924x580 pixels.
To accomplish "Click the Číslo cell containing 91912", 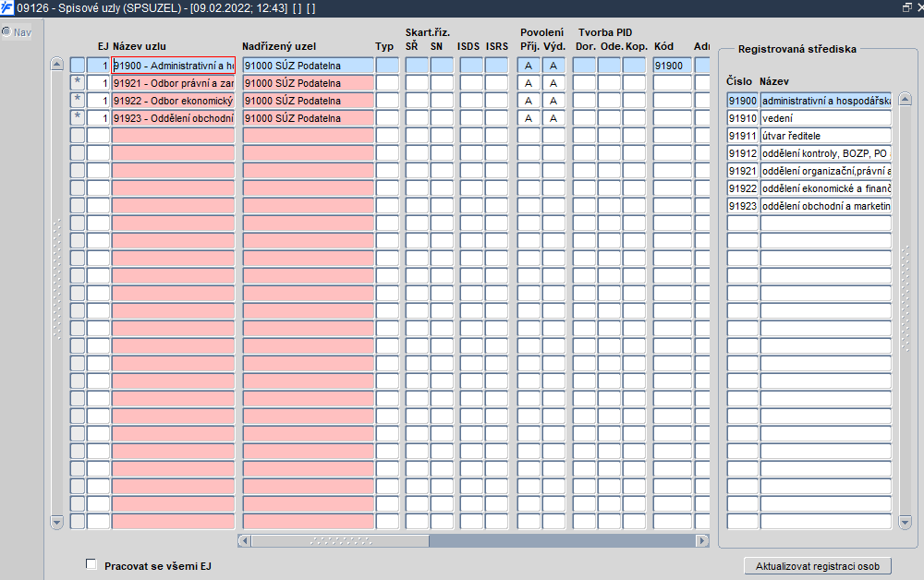I will [x=743, y=153].
